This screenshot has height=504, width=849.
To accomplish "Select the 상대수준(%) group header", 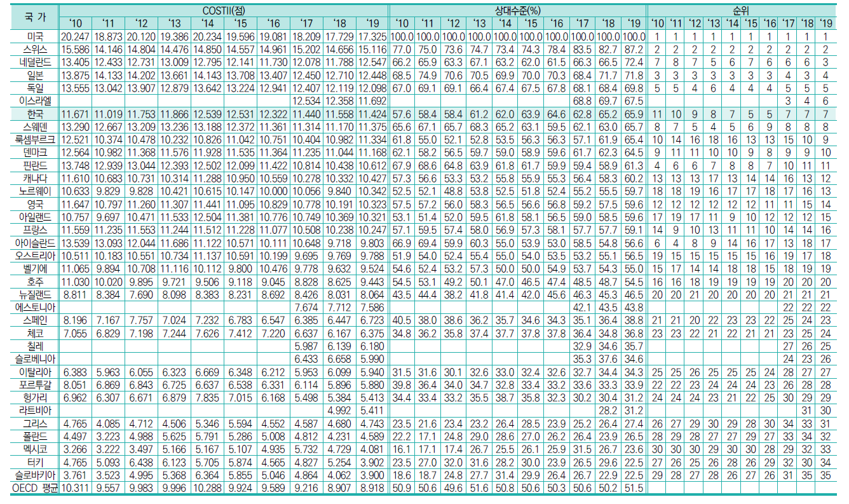I will tap(517, 10).
